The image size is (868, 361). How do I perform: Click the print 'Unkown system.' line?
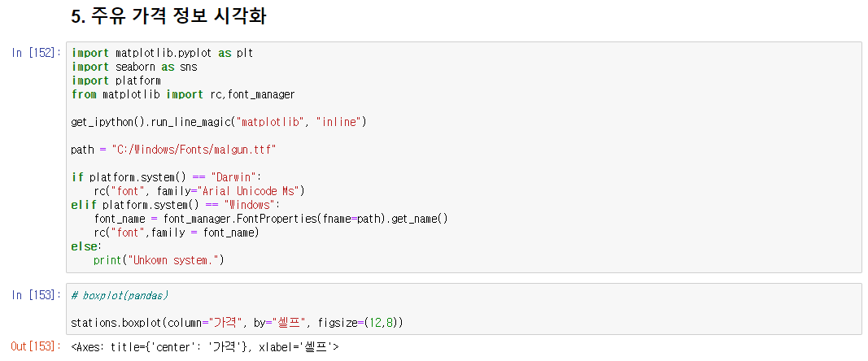(158, 260)
